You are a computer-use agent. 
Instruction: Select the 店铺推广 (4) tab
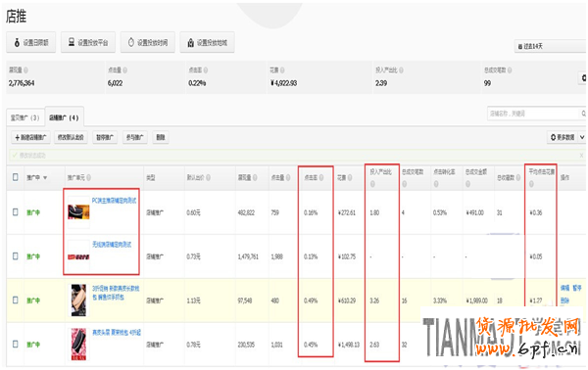tap(64, 117)
